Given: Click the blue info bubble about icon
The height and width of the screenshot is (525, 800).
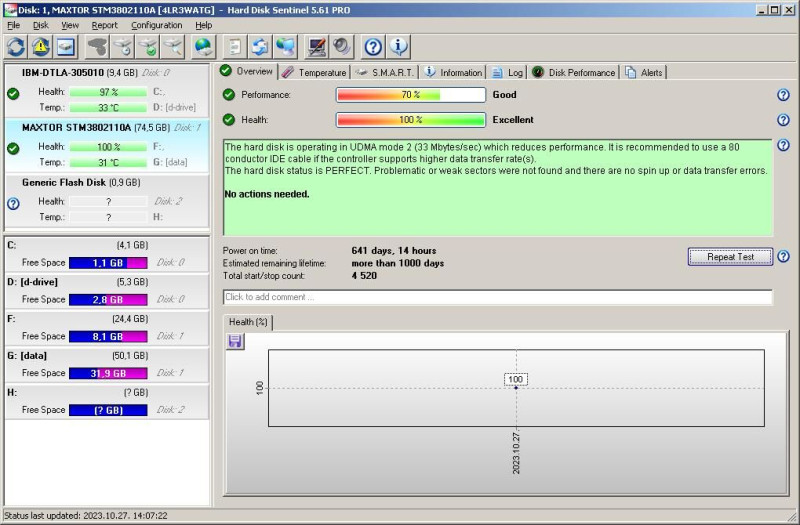Looking at the screenshot, I should pos(398,47).
